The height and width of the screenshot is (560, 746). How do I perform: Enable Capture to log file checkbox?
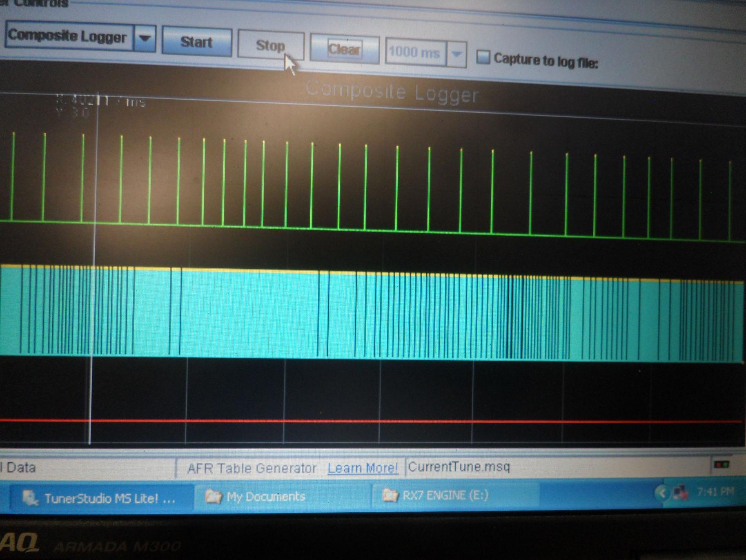pyautogui.click(x=483, y=57)
